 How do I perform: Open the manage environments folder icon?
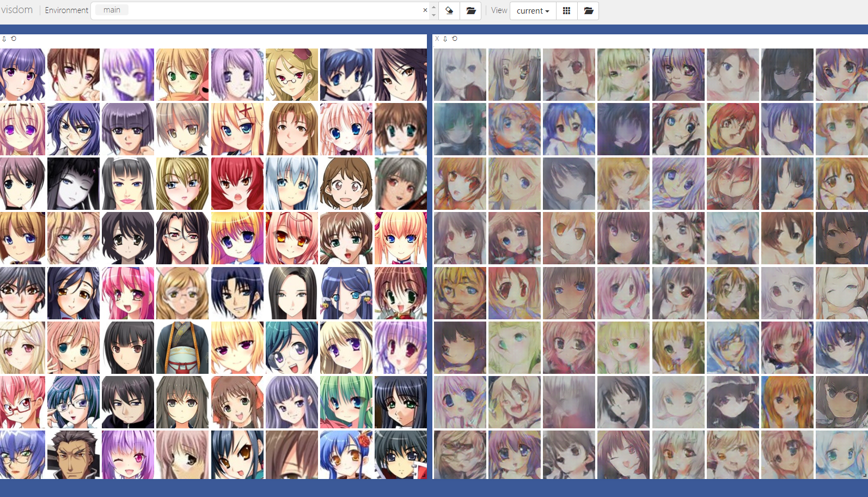pyautogui.click(x=471, y=10)
